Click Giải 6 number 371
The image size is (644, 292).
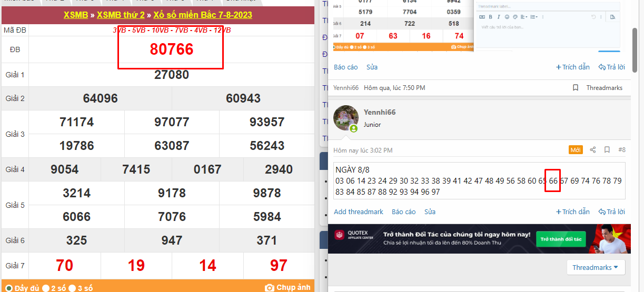pyautogui.click(x=267, y=240)
